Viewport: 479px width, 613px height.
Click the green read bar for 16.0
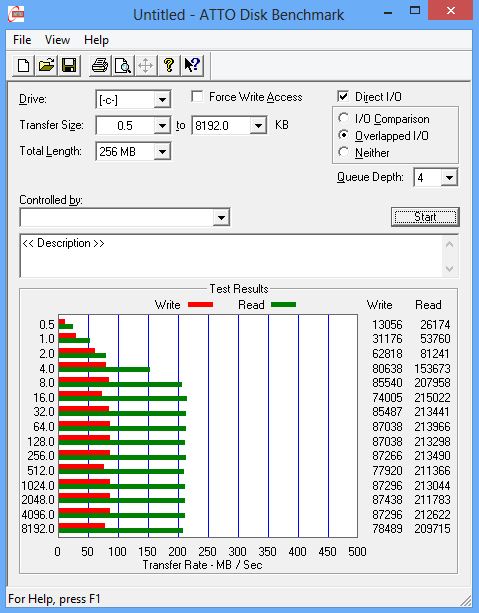tap(123, 398)
